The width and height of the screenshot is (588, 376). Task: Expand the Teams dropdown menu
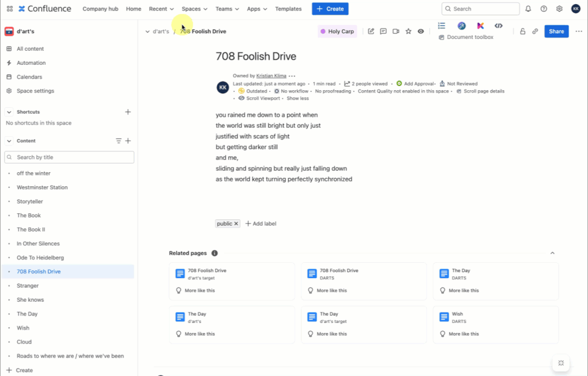(227, 9)
